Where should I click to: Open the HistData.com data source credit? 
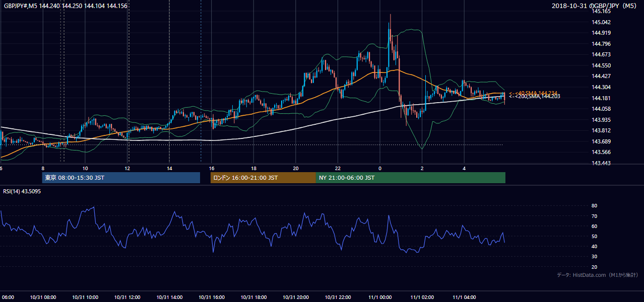pyautogui.click(x=597, y=275)
